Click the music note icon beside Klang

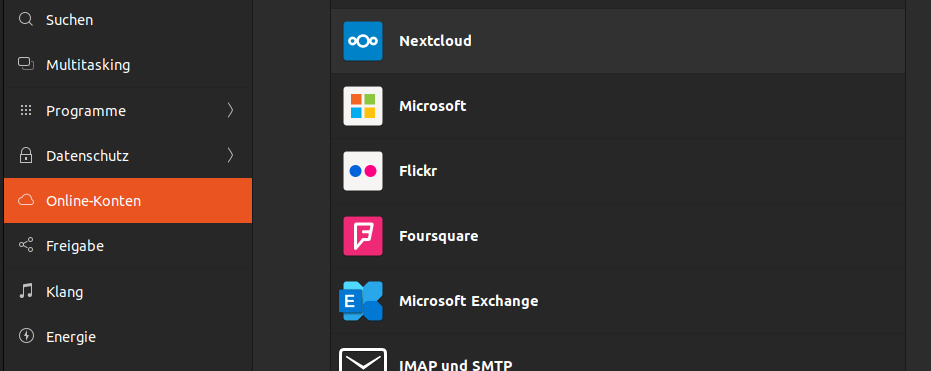[26, 291]
